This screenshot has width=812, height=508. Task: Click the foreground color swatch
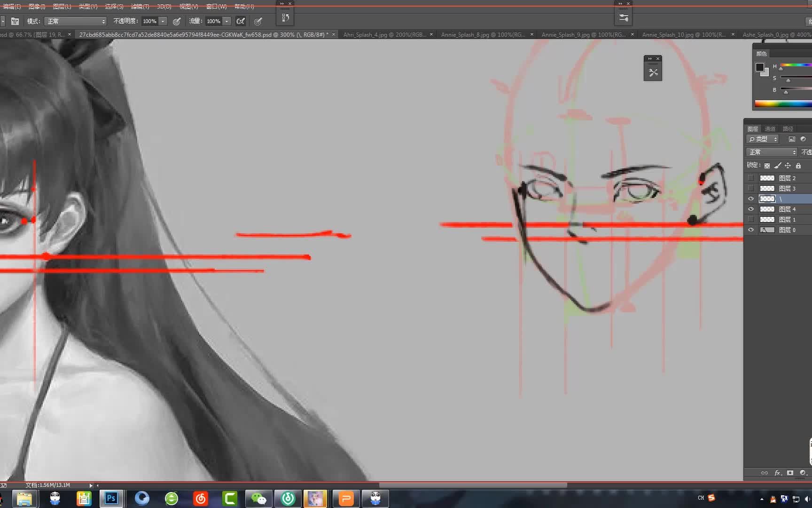tap(759, 67)
